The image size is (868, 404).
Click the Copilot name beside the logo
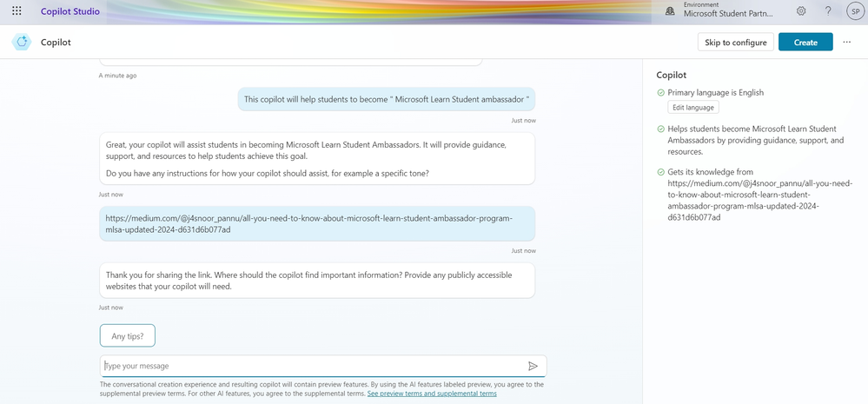[x=56, y=42]
